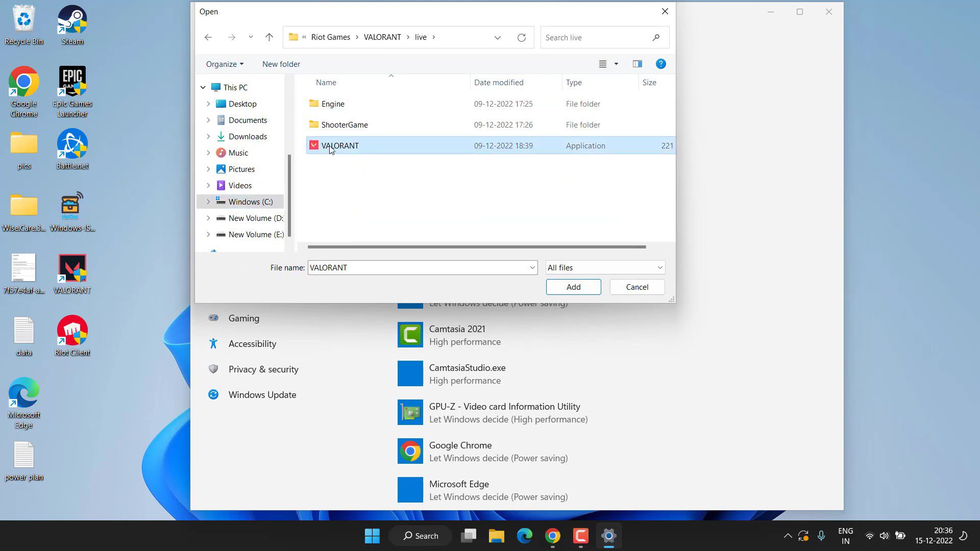Go forward in Open dialog

click(232, 37)
